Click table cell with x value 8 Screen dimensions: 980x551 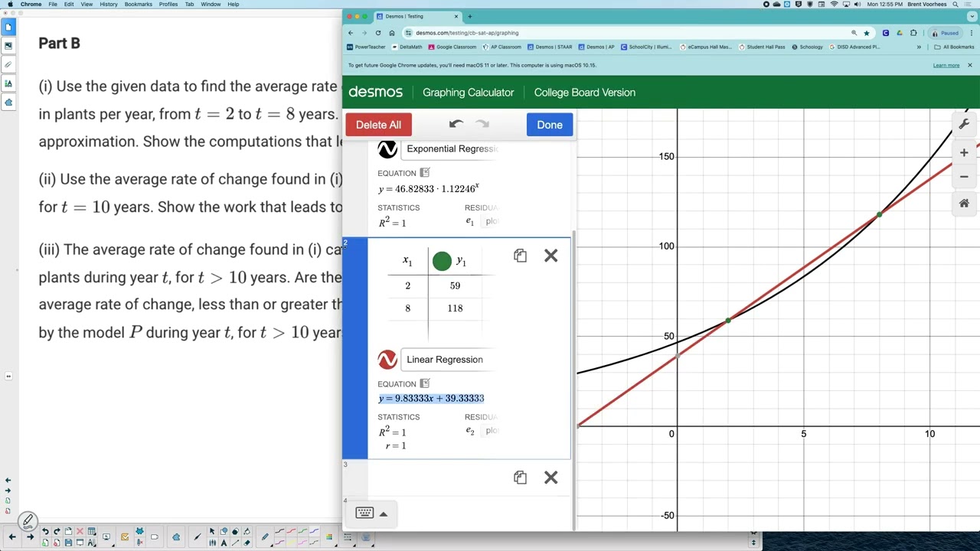[407, 308]
